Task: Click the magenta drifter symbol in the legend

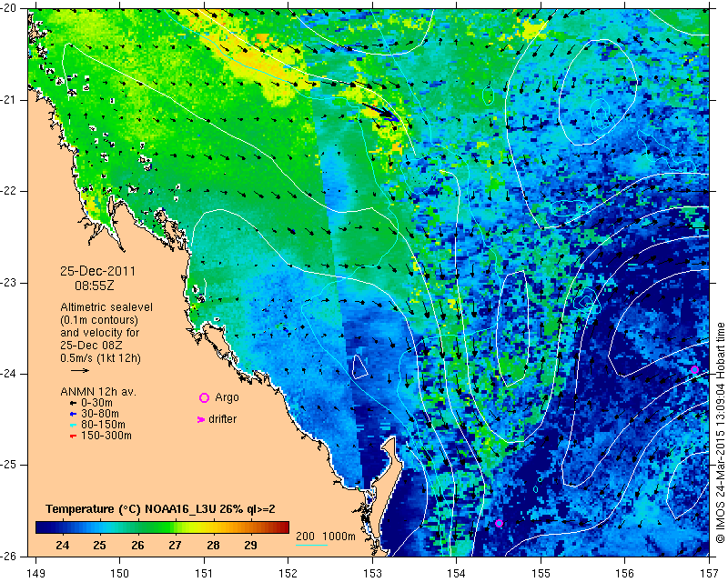Action: [201, 419]
